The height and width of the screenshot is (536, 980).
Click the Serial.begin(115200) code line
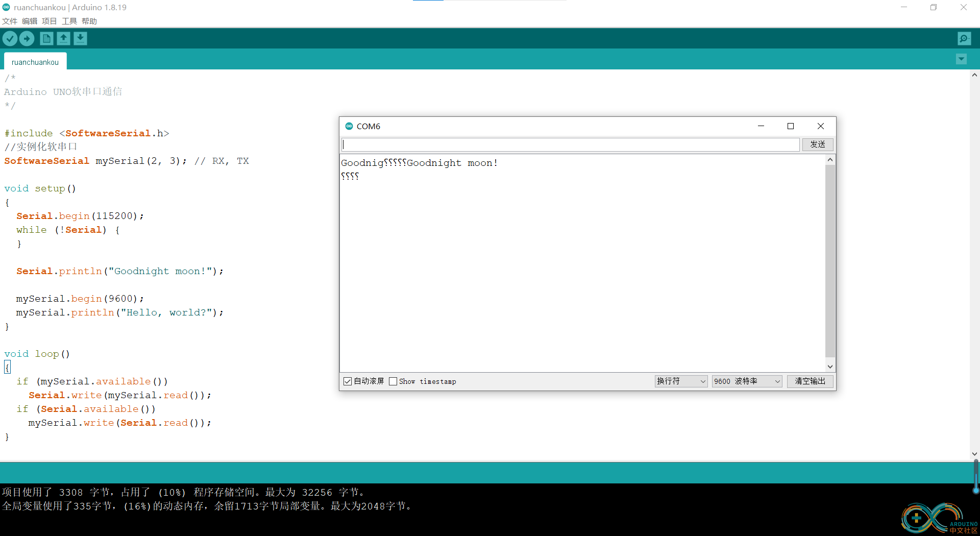click(x=80, y=216)
